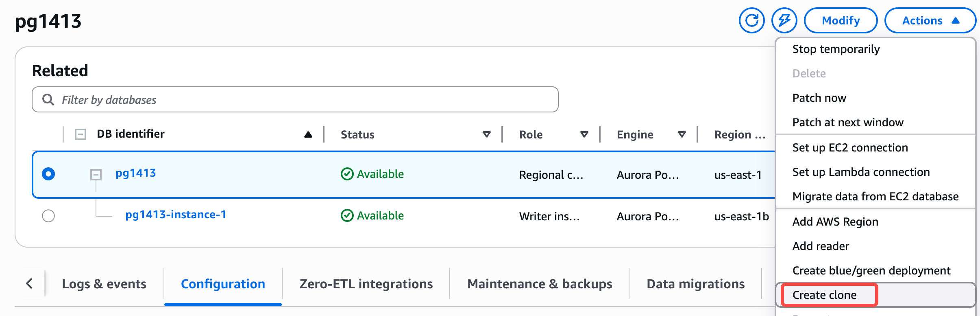Viewport: 980px width, 316px height.
Task: Open the Maintenance & backups tab
Action: pyautogui.click(x=540, y=284)
